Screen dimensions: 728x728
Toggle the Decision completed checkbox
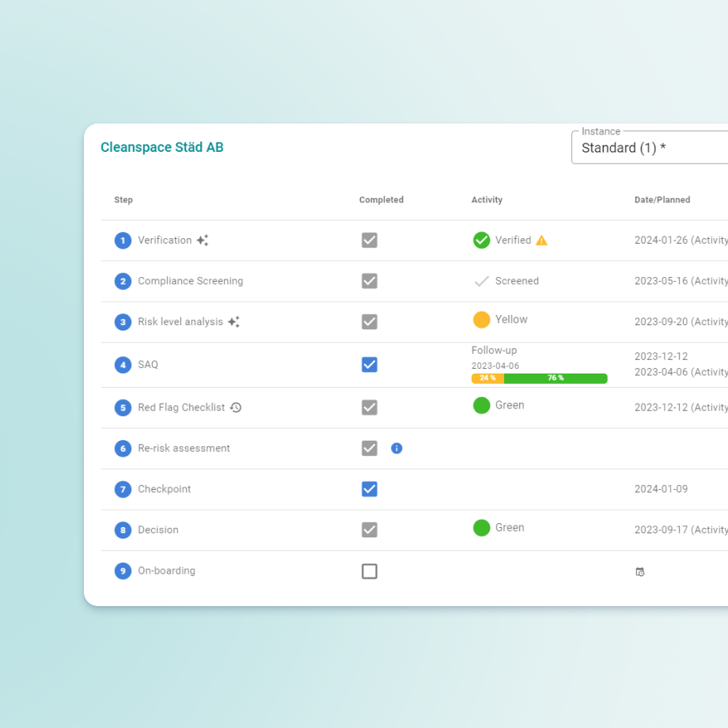(370, 529)
